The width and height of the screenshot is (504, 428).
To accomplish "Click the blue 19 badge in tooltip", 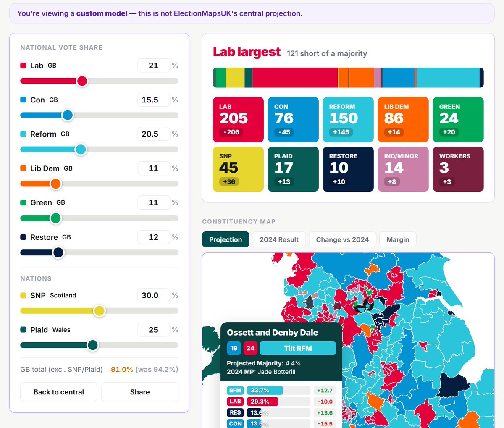I will 234,348.
